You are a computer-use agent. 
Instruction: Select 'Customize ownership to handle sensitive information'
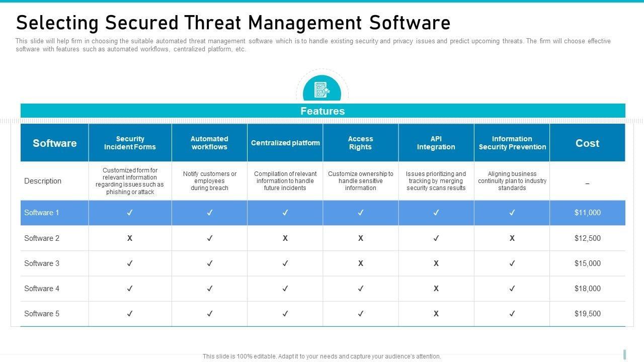tap(361, 181)
